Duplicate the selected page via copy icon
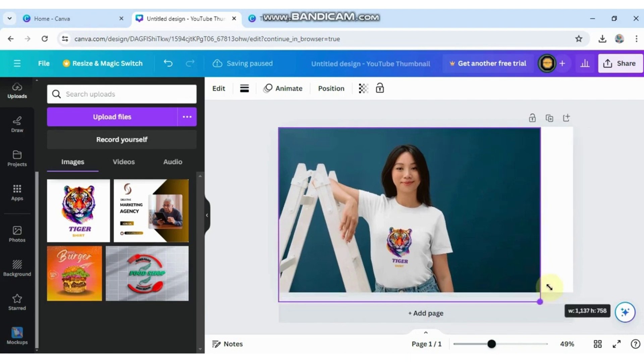 click(x=549, y=118)
